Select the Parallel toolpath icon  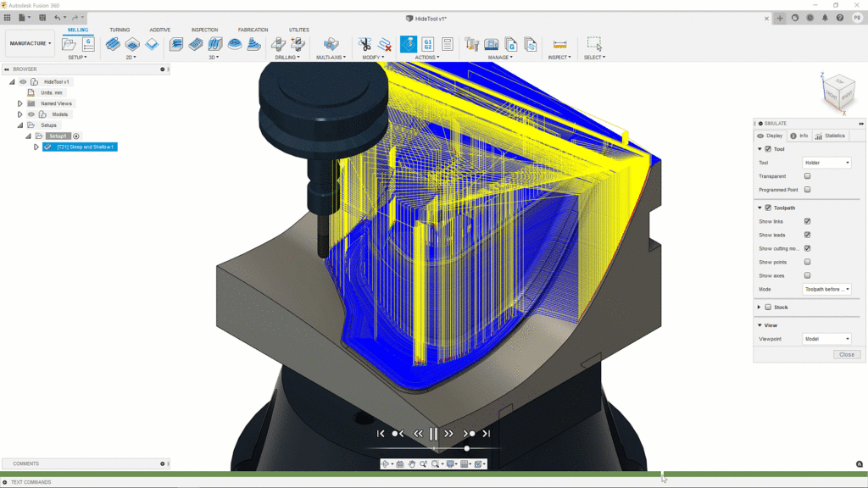tap(235, 44)
